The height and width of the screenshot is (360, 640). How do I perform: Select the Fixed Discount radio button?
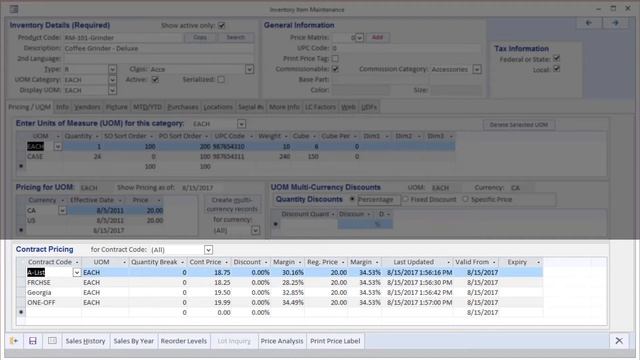pyautogui.click(x=405, y=199)
